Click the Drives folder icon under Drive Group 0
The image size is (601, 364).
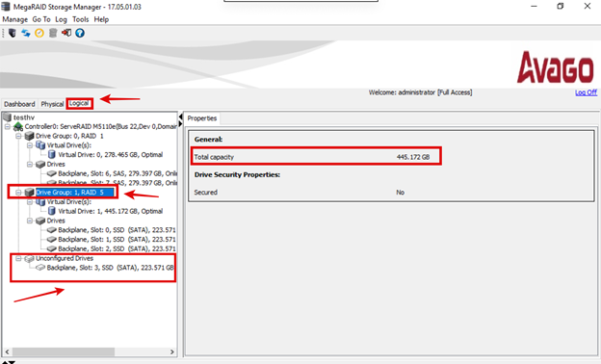coord(40,165)
